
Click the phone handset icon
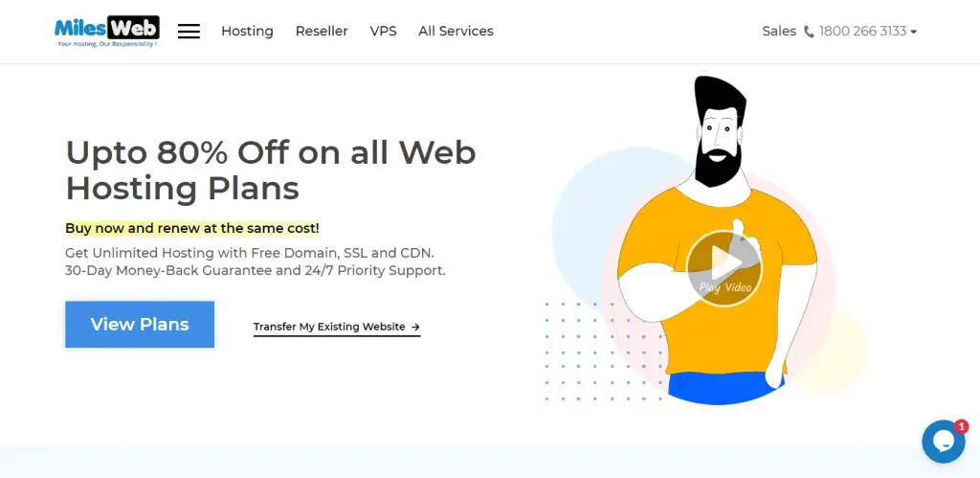809,32
